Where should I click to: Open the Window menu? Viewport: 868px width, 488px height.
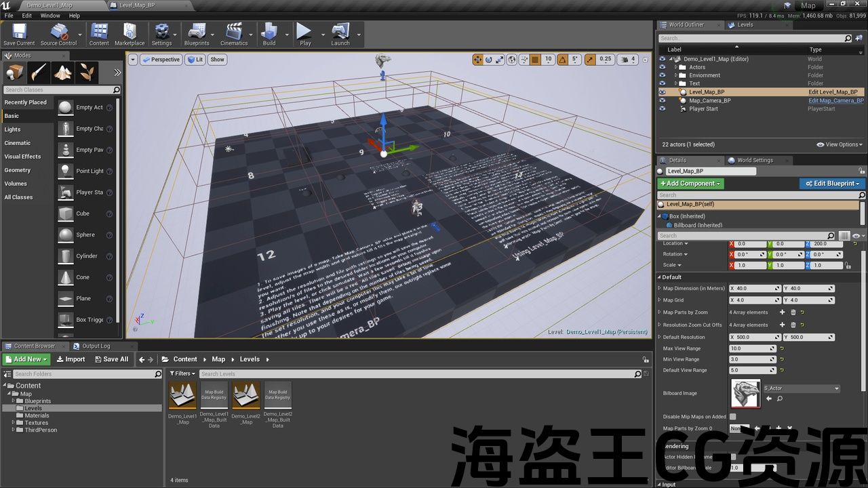tap(50, 16)
